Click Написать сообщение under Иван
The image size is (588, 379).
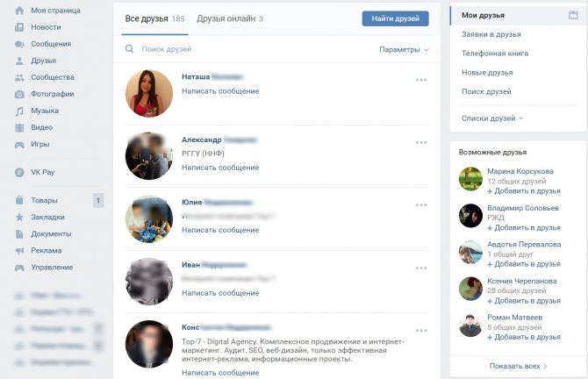[220, 293]
